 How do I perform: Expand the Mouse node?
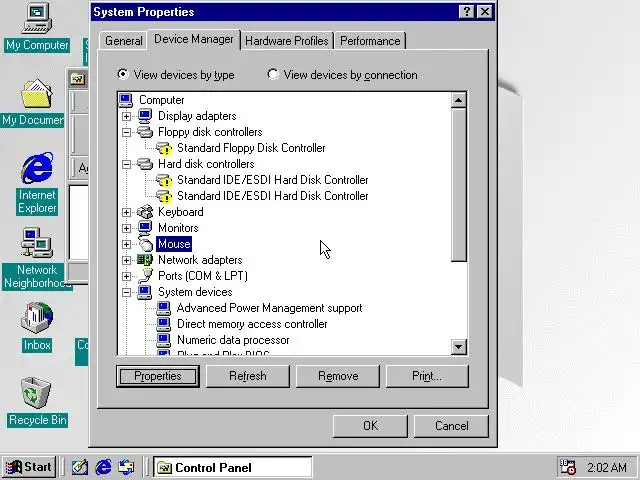click(x=126, y=244)
